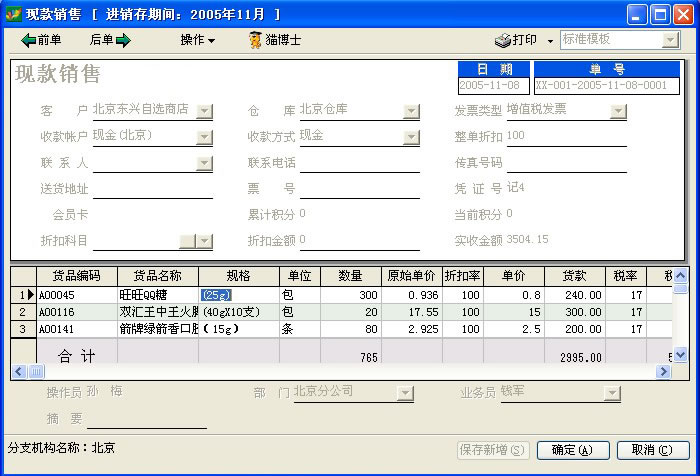Go to the next order (后单)

pos(110,40)
